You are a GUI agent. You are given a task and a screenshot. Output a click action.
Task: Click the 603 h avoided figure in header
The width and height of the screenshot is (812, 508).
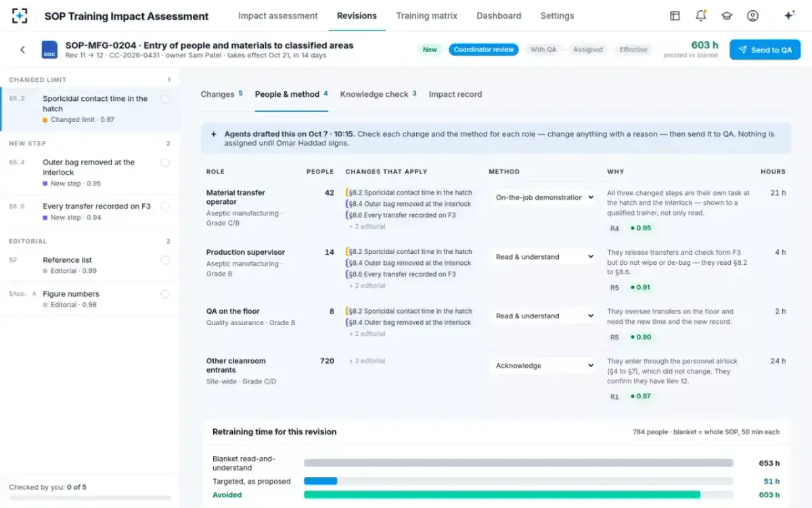pyautogui.click(x=704, y=45)
